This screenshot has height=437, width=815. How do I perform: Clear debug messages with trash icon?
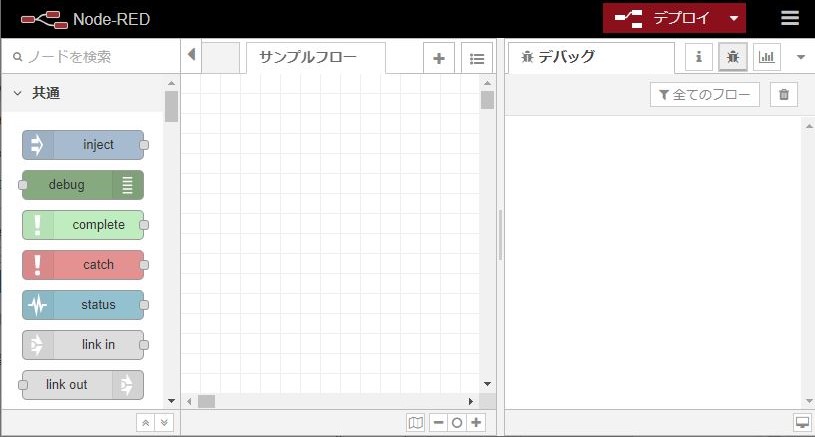pos(784,95)
